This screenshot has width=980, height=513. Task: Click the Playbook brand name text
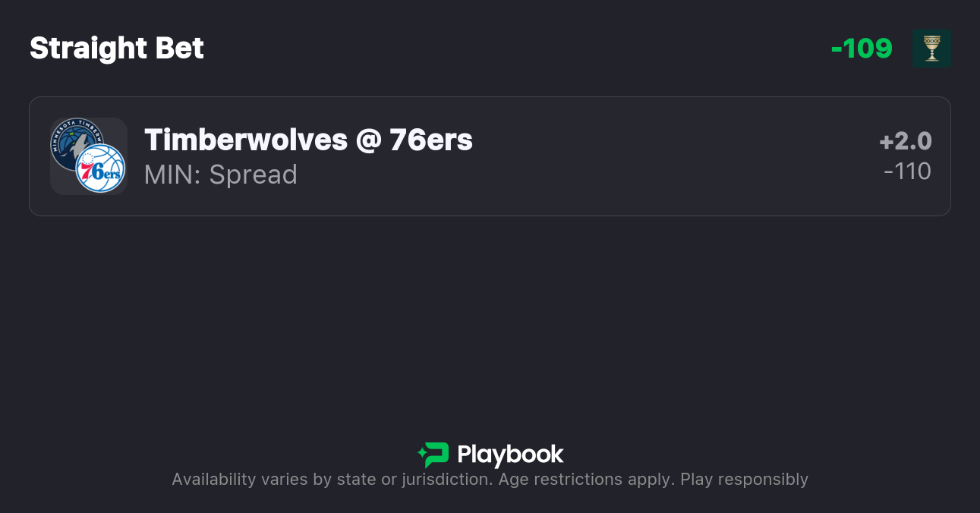click(x=510, y=455)
